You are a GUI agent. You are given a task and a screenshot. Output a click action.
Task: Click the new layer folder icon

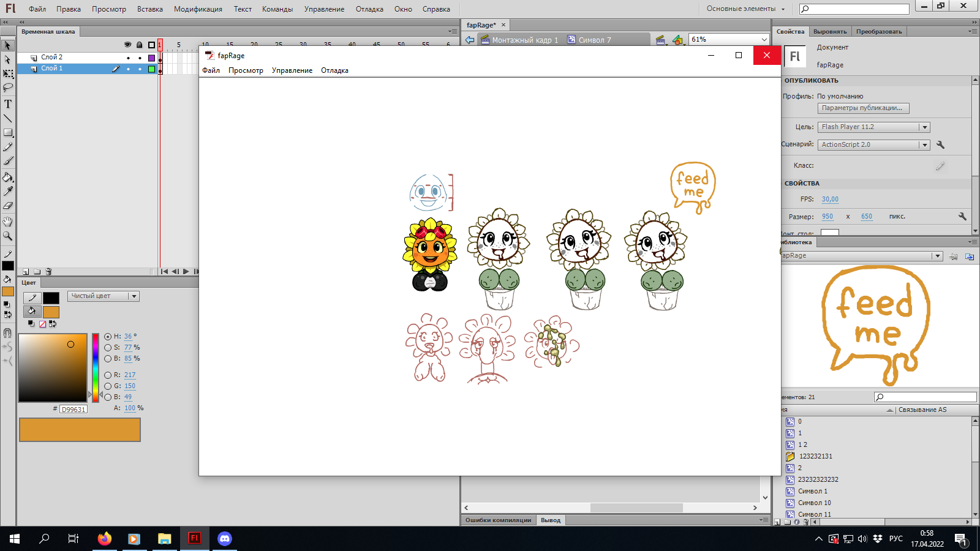(x=37, y=271)
